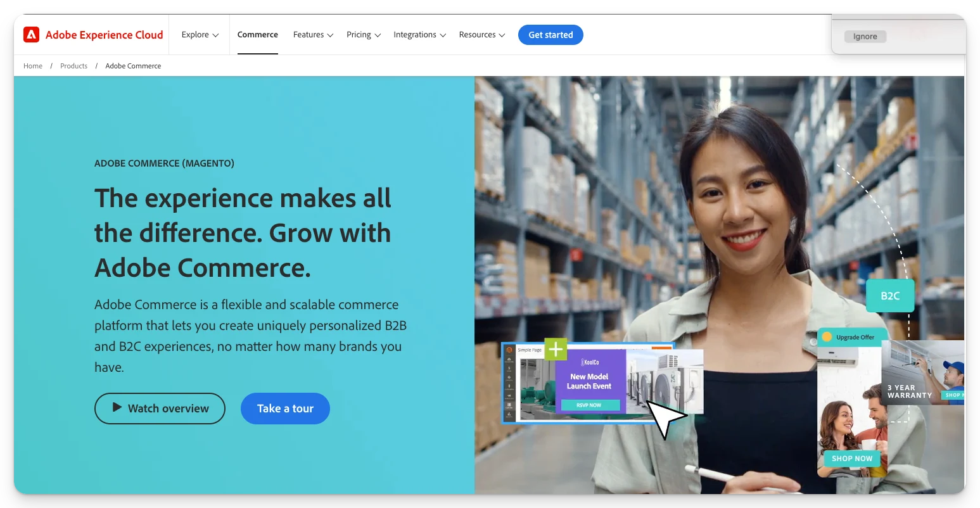
Task: Click the SHOP NOW button on couple image
Action: [852, 459]
